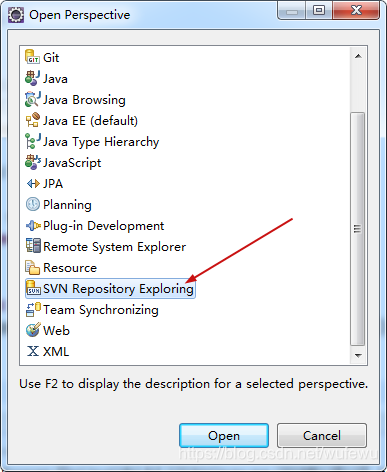Choose the 'JavaScript' perspective

click(72, 163)
